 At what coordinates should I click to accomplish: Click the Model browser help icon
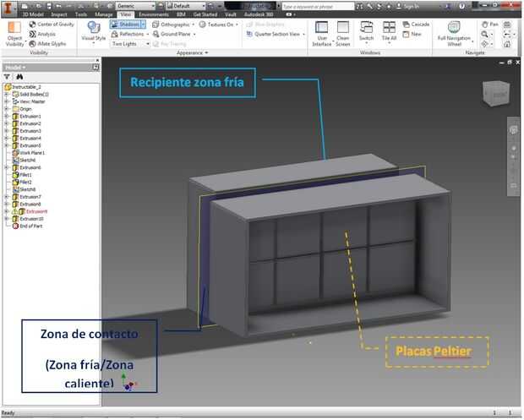(96, 68)
